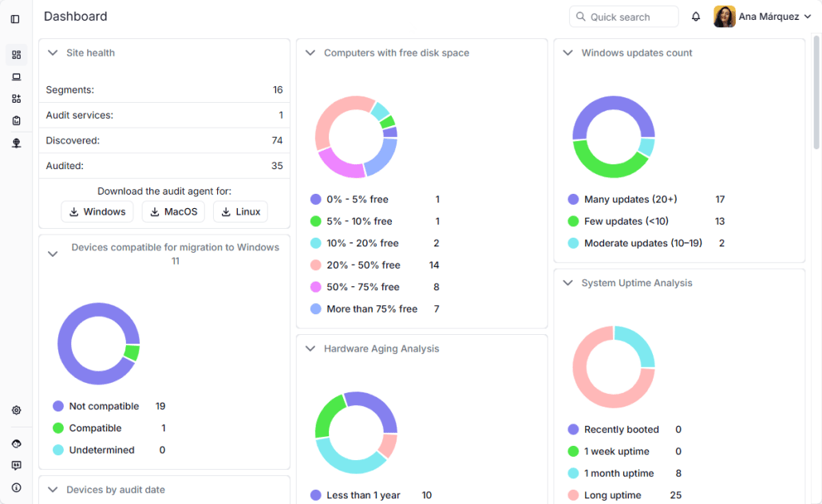Image resolution: width=822 pixels, height=504 pixels.
Task: Click the Many updates (20+) legend dot
Action: point(573,199)
